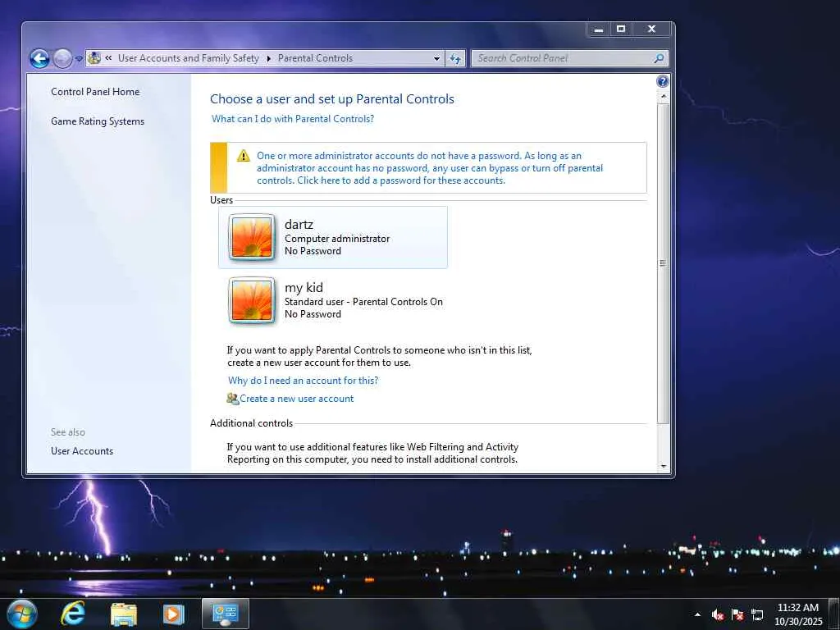Open Control Panel Home
This screenshot has height=630, width=840.
(95, 92)
